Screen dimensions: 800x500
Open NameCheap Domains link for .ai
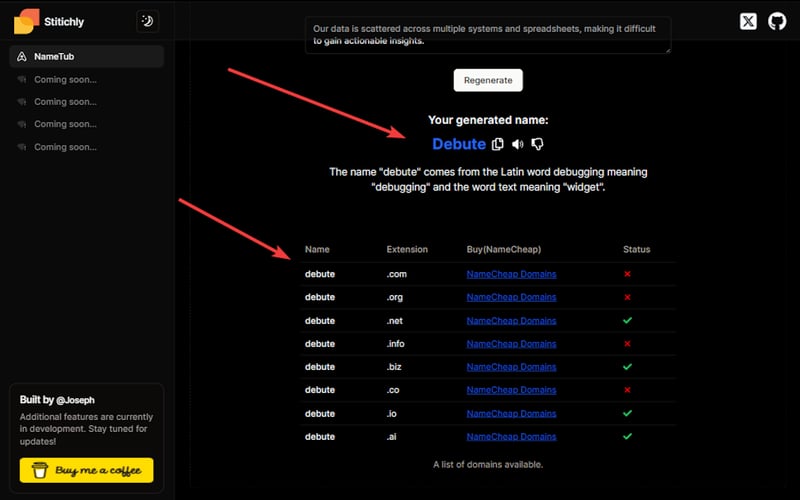point(511,436)
